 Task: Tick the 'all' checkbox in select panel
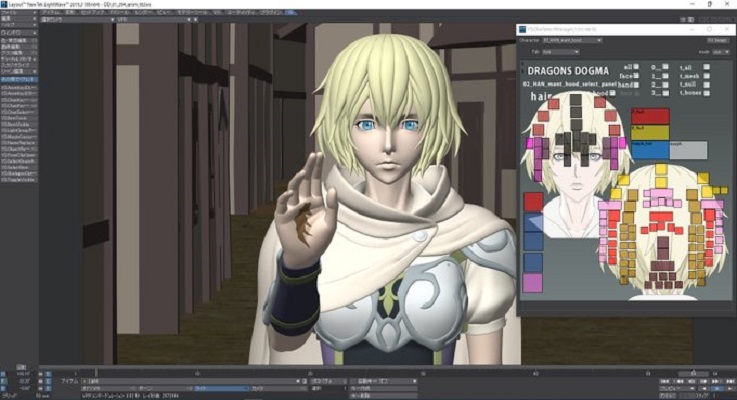[x=636, y=67]
